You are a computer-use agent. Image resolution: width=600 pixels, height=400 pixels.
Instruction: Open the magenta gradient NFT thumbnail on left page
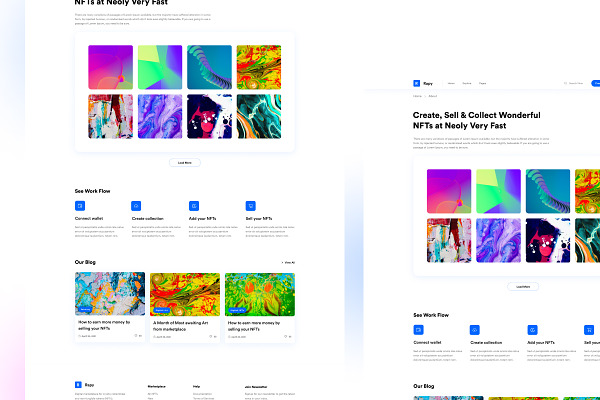(111, 67)
